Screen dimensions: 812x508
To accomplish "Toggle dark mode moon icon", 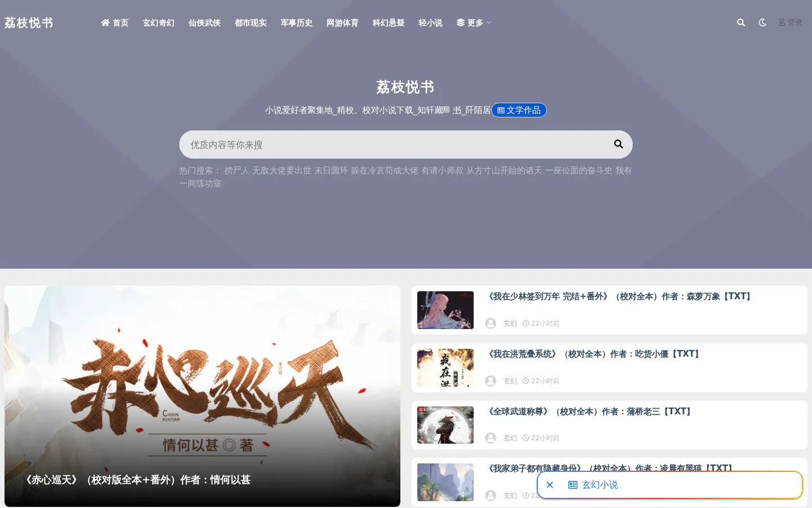I will 762,23.
